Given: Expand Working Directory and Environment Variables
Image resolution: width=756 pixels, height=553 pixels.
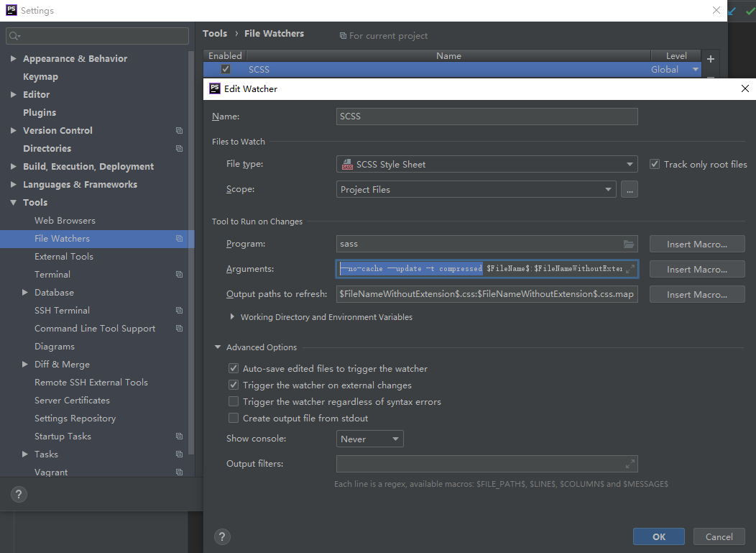Looking at the screenshot, I should click(232, 317).
